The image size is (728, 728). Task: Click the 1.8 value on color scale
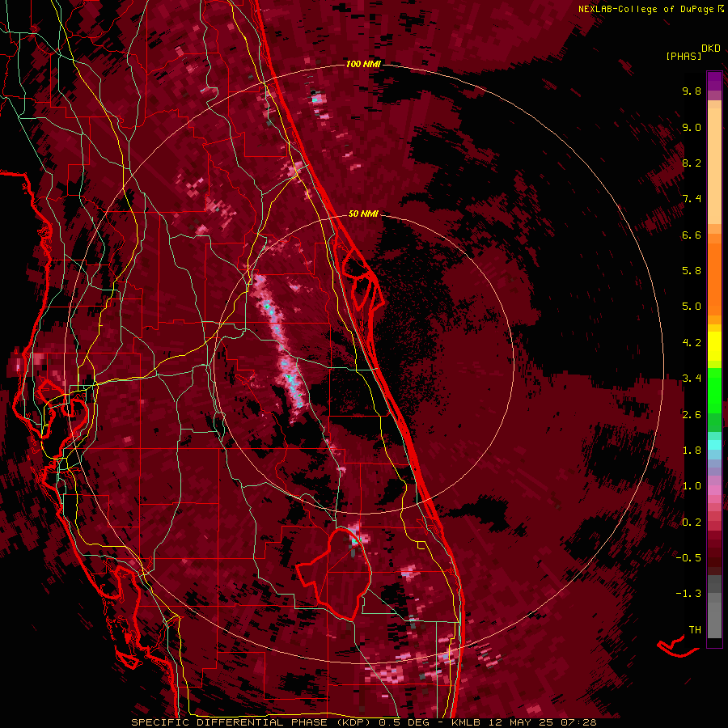pos(692,451)
